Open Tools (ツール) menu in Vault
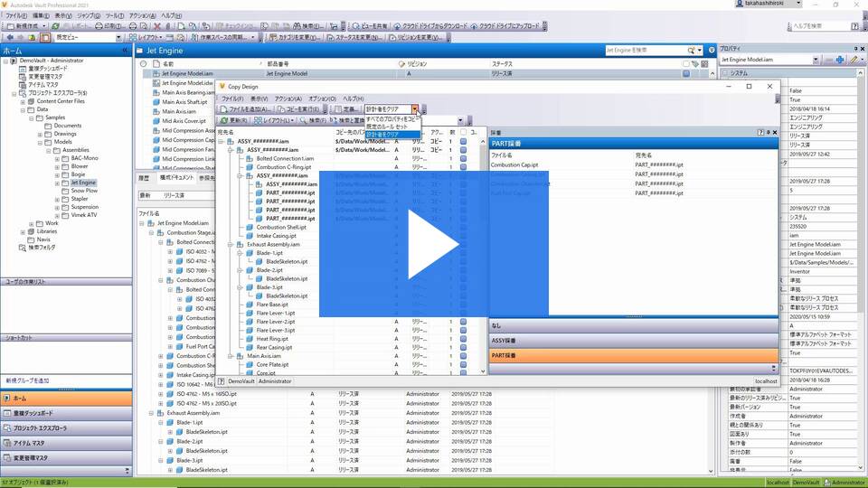The image size is (868, 488). point(115,15)
